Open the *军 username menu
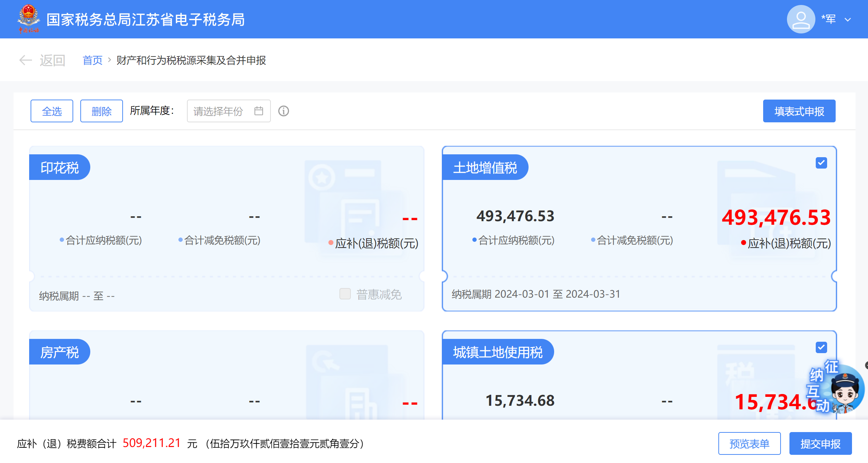 click(x=828, y=19)
